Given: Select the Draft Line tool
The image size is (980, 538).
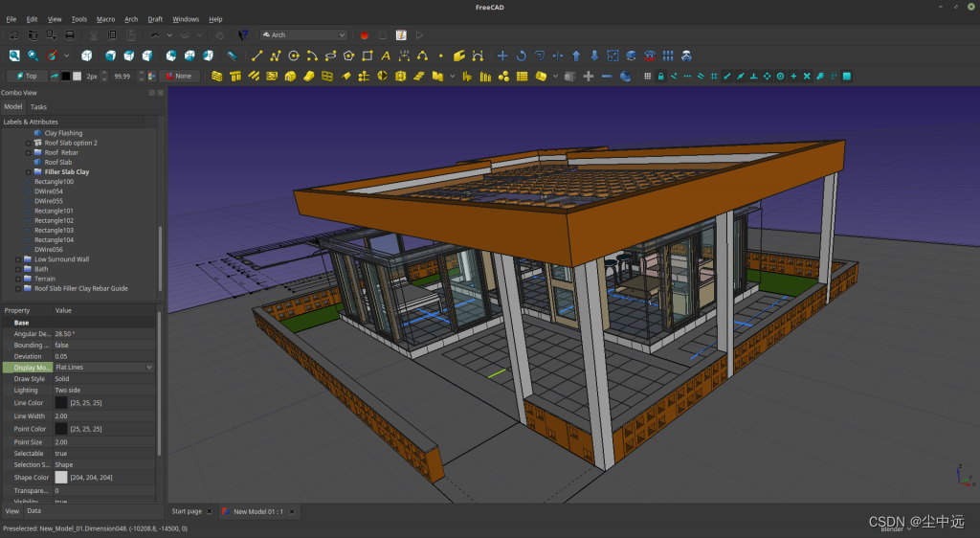Looking at the screenshot, I should (x=256, y=56).
